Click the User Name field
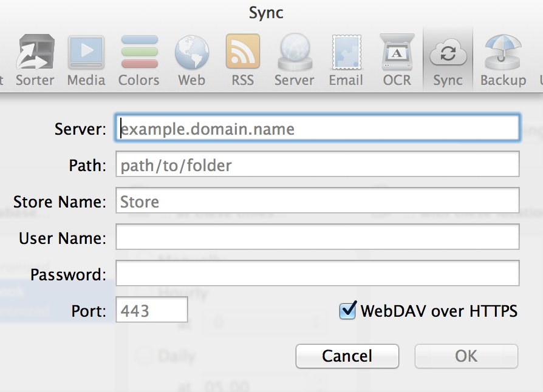This screenshot has height=392, width=543. [317, 237]
